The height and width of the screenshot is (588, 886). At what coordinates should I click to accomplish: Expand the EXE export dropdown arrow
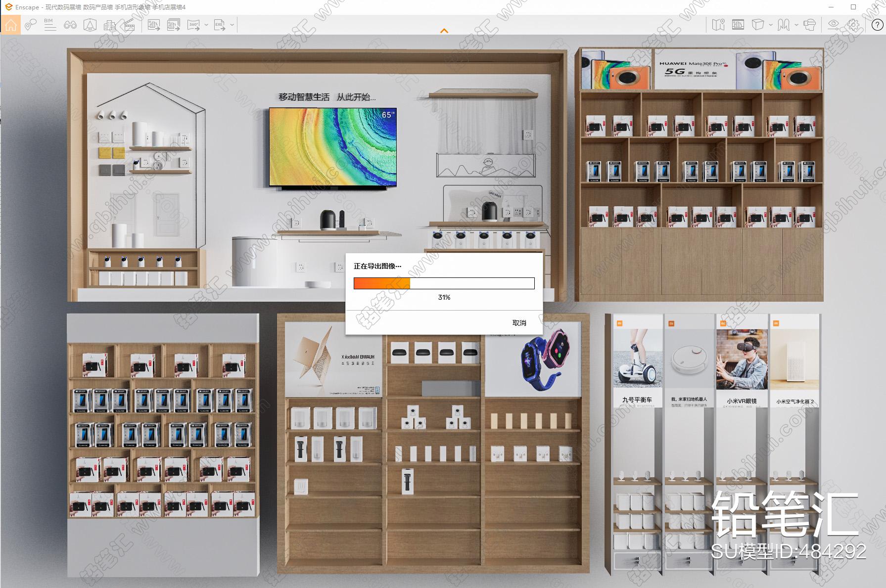point(232,25)
